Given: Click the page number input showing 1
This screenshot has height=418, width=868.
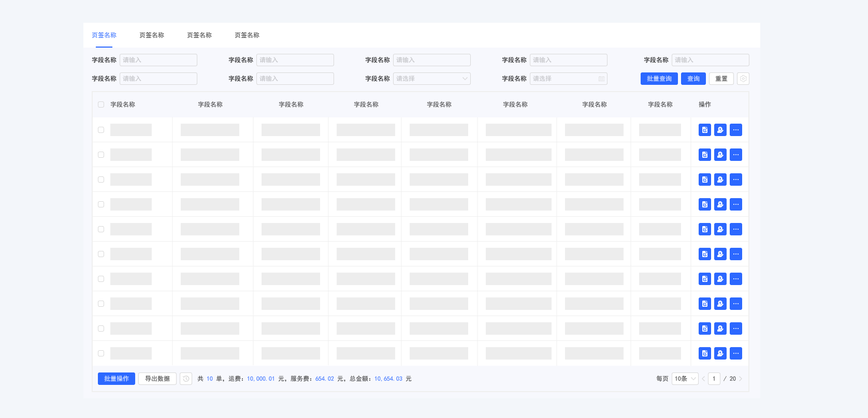Looking at the screenshot, I should tap(714, 379).
